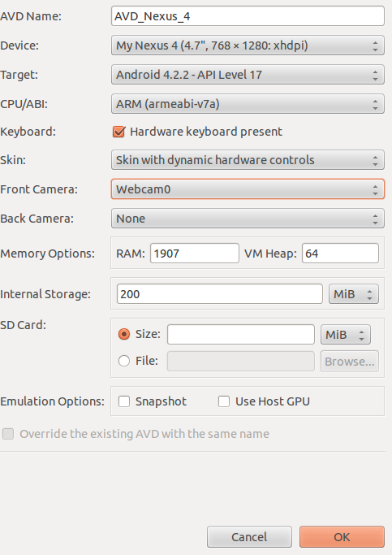Click the AVD Name text field
The image size is (392, 555).
[x=248, y=16]
